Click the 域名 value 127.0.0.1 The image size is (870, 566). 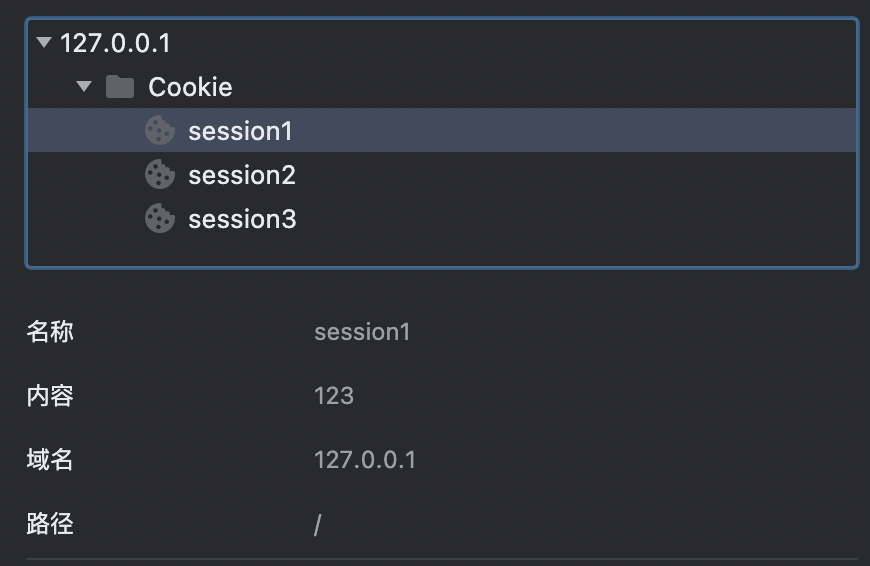365,460
